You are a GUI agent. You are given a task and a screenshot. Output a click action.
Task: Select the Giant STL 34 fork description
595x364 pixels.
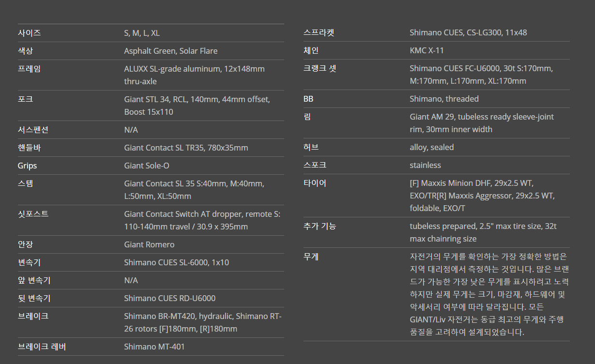coord(197,106)
